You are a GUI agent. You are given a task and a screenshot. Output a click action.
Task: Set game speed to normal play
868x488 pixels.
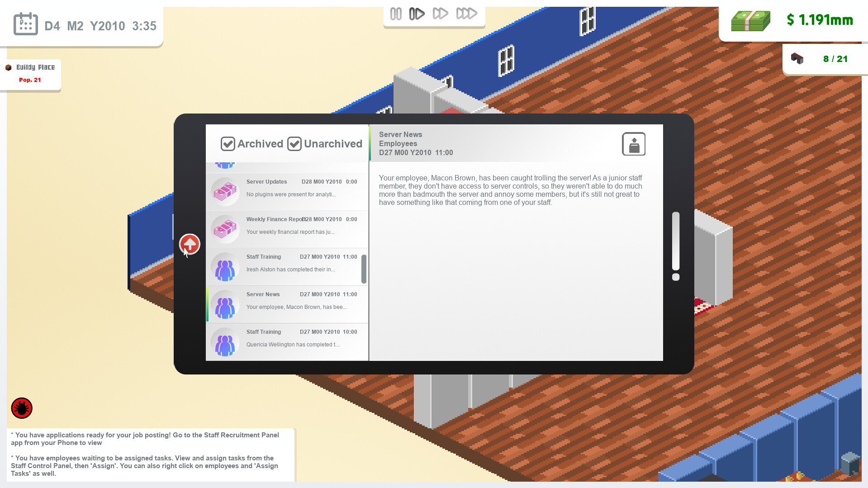[417, 14]
